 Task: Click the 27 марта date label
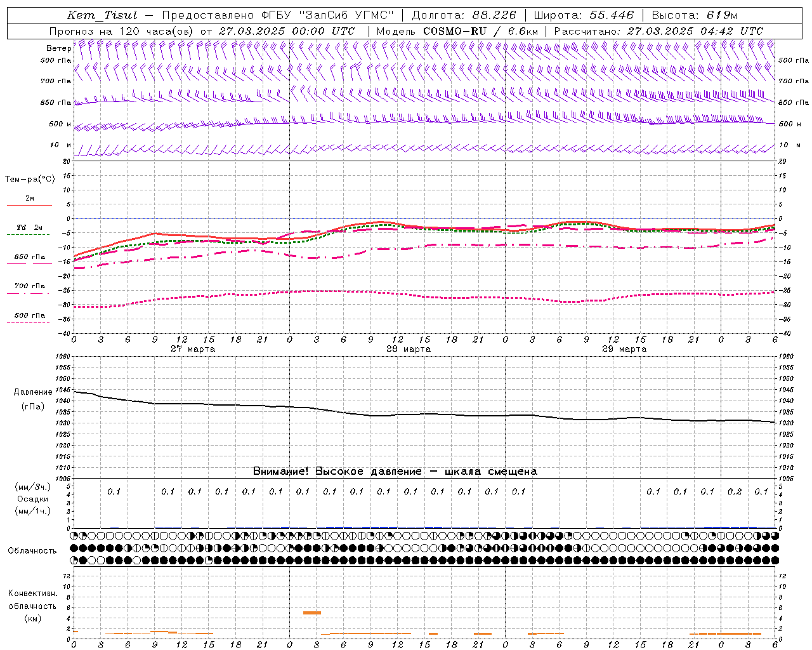click(x=193, y=349)
